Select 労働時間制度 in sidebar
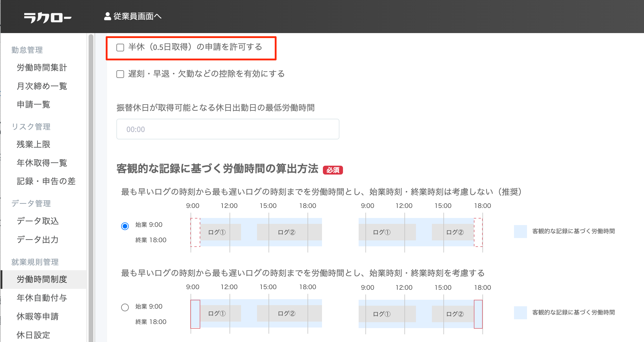This screenshot has height=342, width=644. pos(42,279)
